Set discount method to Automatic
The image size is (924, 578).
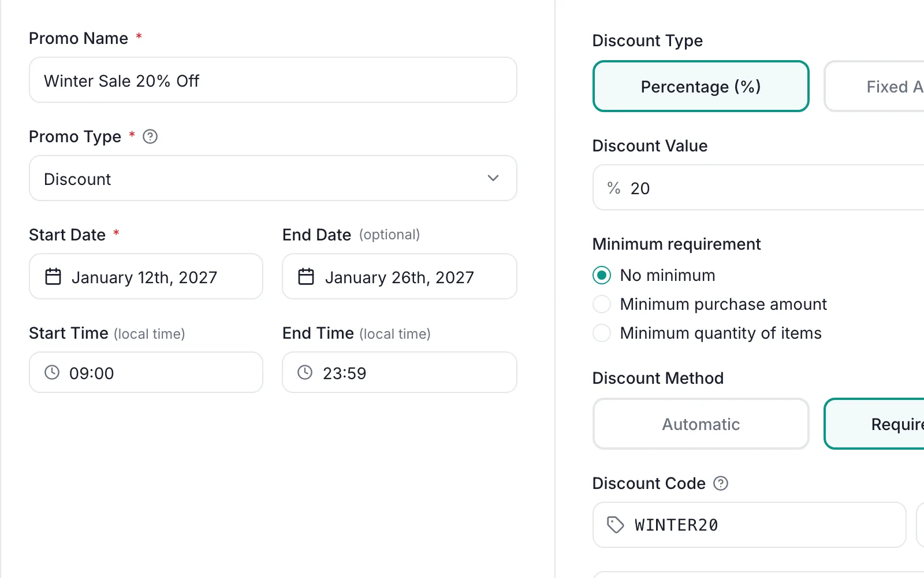(701, 424)
